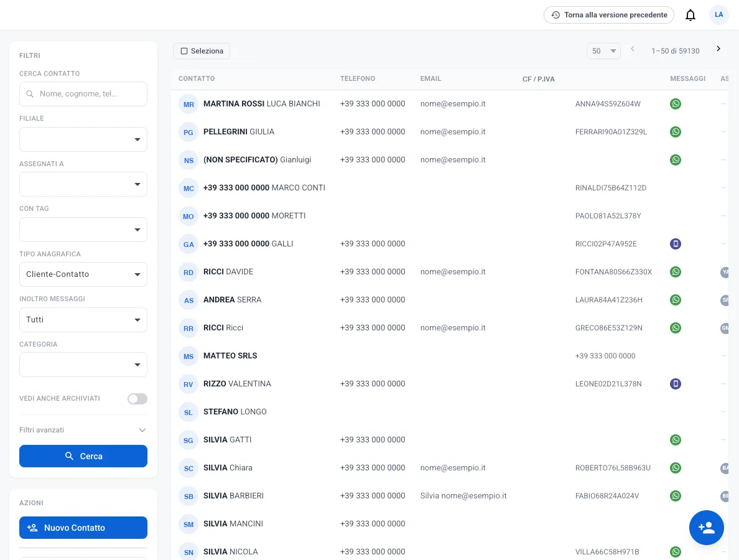
Task: Open the Filiale dropdown
Action: click(83, 139)
